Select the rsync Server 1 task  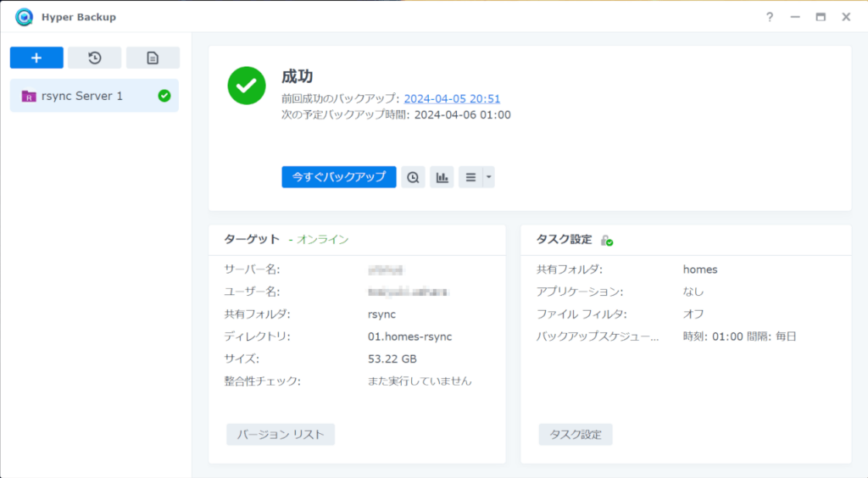[x=94, y=96]
